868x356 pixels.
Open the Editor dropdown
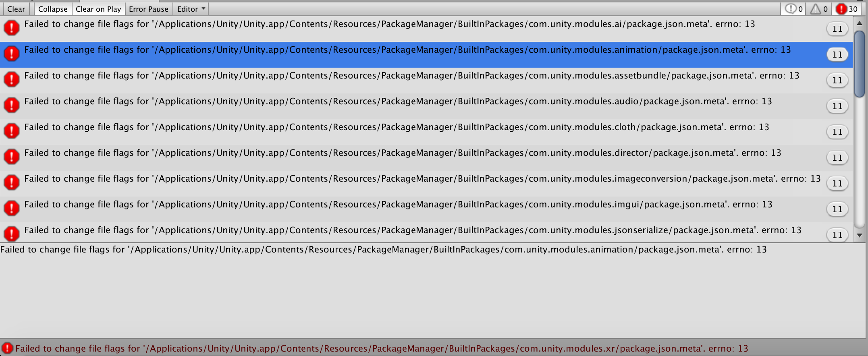click(x=191, y=9)
